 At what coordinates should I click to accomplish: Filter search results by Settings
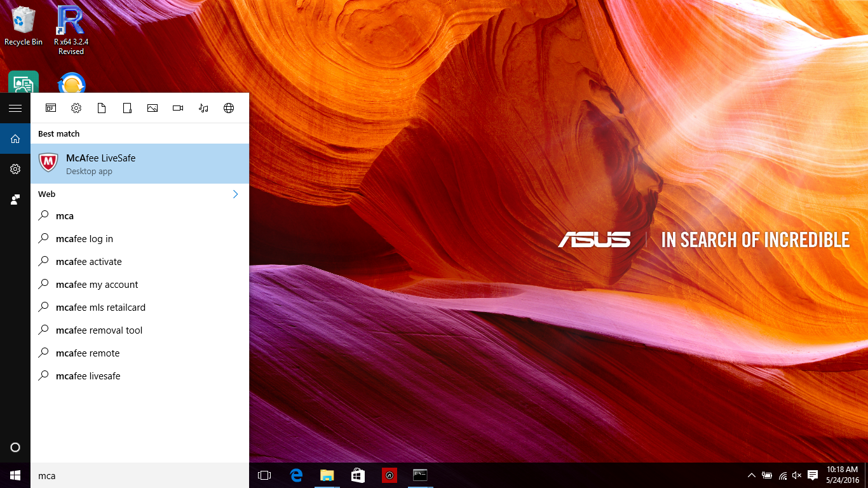[x=76, y=108]
